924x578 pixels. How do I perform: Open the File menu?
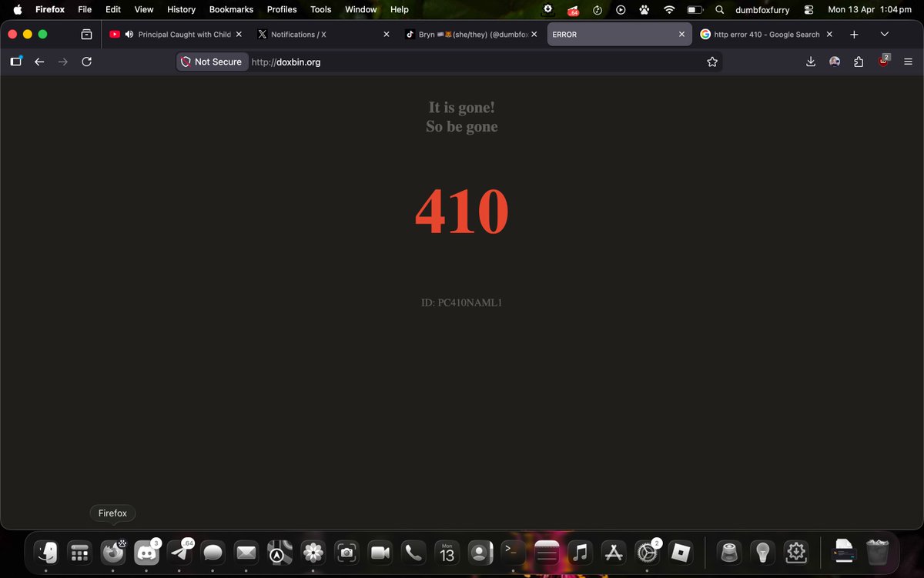85,9
